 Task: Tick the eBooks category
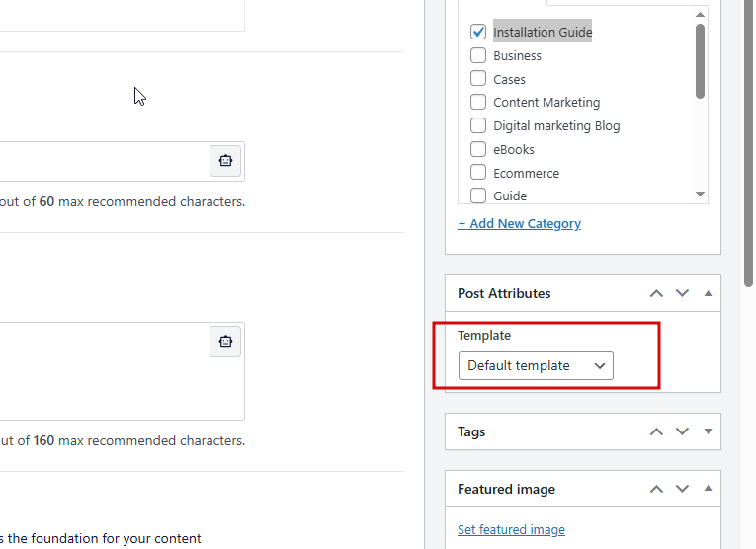[x=478, y=150]
